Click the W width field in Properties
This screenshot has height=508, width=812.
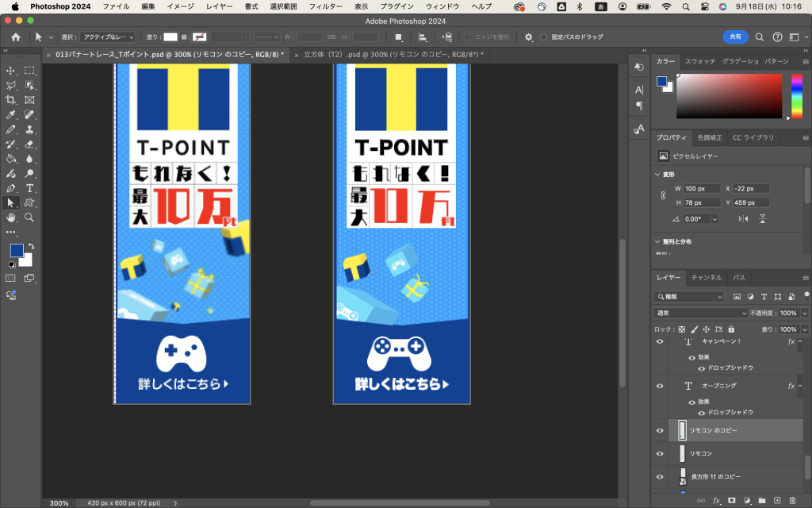tap(701, 188)
